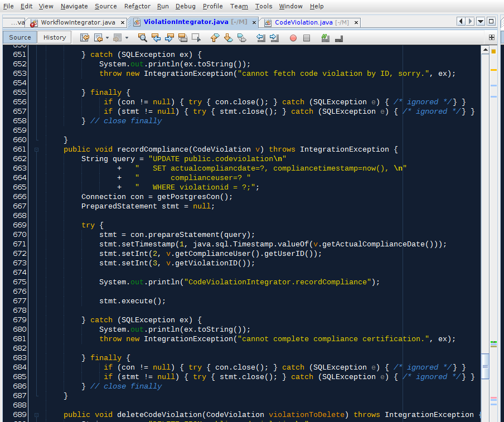Toggle Highlight Search in the toolbar
The image size is (504, 422).
pyautogui.click(x=182, y=38)
